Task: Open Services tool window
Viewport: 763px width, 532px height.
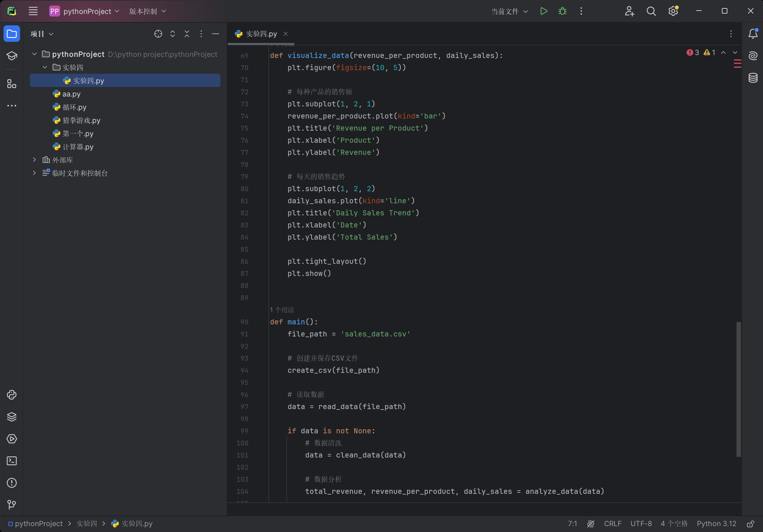Action: [12, 439]
